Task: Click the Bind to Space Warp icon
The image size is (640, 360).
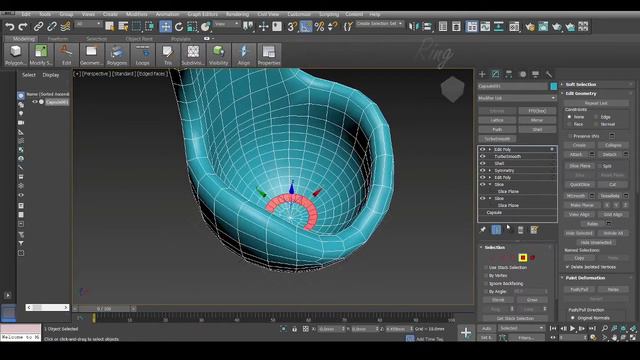Action: 65,27
